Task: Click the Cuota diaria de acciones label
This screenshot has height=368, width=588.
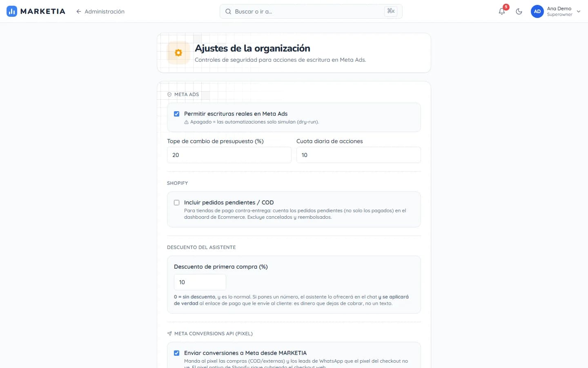Action: pyautogui.click(x=330, y=141)
